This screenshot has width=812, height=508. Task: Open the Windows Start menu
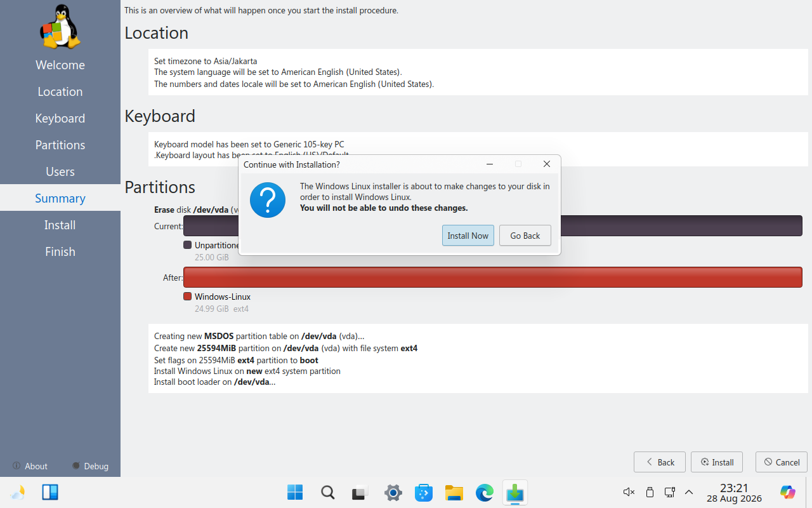click(x=295, y=492)
